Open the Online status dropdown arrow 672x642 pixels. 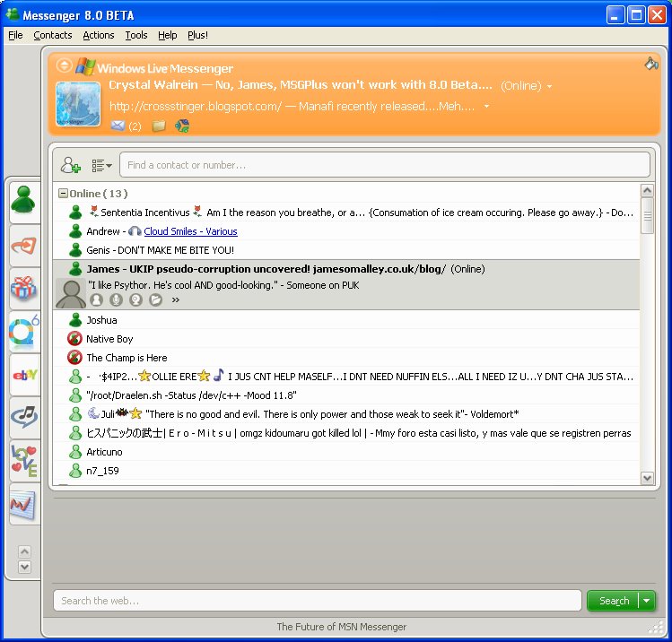[549, 86]
